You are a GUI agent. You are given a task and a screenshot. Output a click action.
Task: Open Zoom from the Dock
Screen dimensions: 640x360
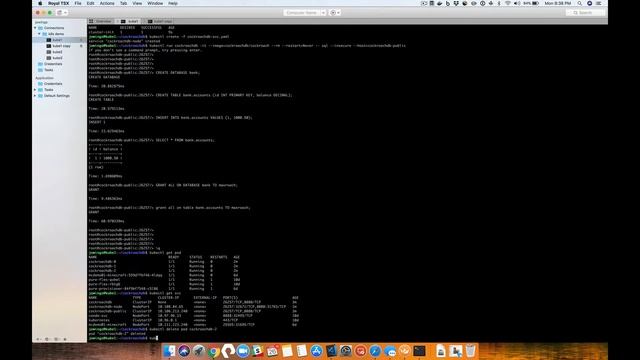[242, 351]
